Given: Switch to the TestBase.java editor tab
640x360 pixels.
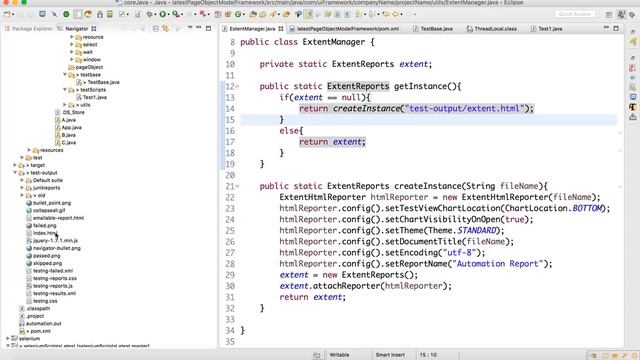Looking at the screenshot, I should point(433,29).
